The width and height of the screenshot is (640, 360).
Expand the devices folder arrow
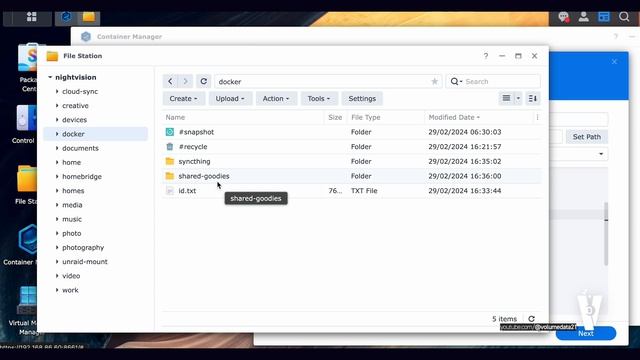pyautogui.click(x=57, y=120)
